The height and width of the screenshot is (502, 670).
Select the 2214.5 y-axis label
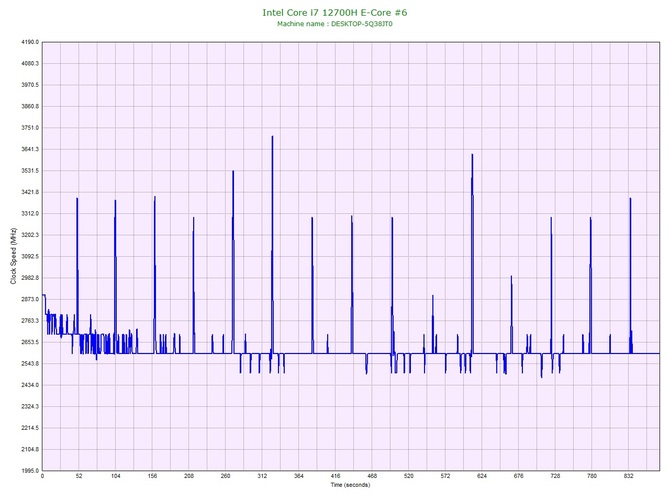tap(30, 428)
